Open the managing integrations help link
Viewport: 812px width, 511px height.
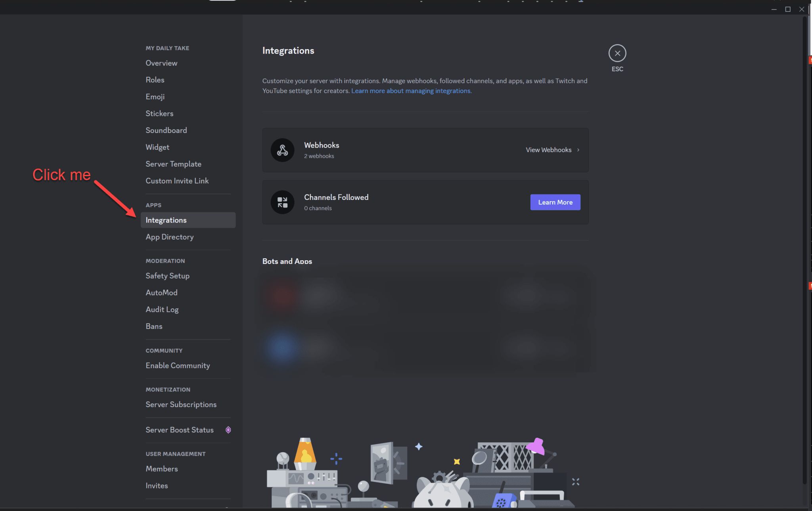(x=411, y=90)
